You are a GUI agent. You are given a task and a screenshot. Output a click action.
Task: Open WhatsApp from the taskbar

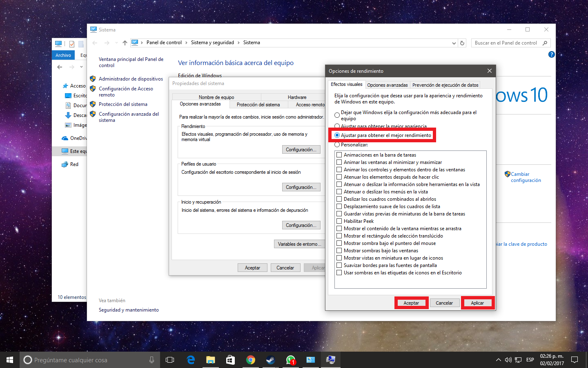click(x=291, y=360)
